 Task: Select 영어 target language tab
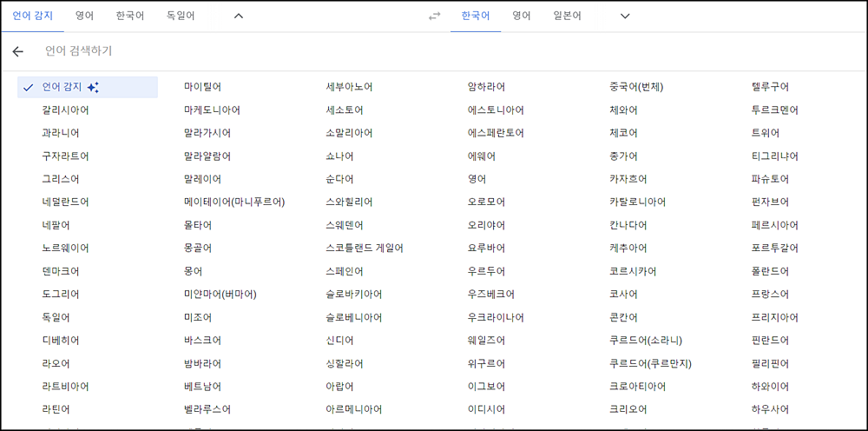click(x=522, y=16)
